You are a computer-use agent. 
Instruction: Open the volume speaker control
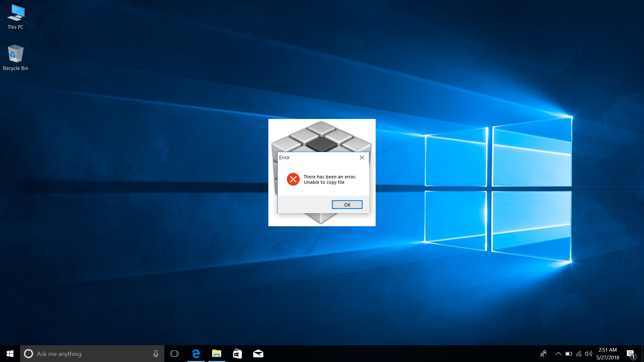point(589,354)
